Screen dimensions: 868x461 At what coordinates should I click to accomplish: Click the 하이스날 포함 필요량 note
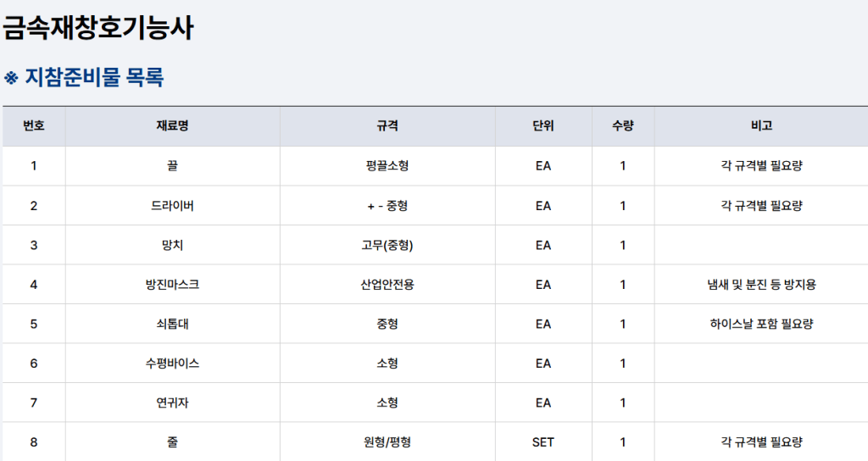pyautogui.click(x=762, y=324)
